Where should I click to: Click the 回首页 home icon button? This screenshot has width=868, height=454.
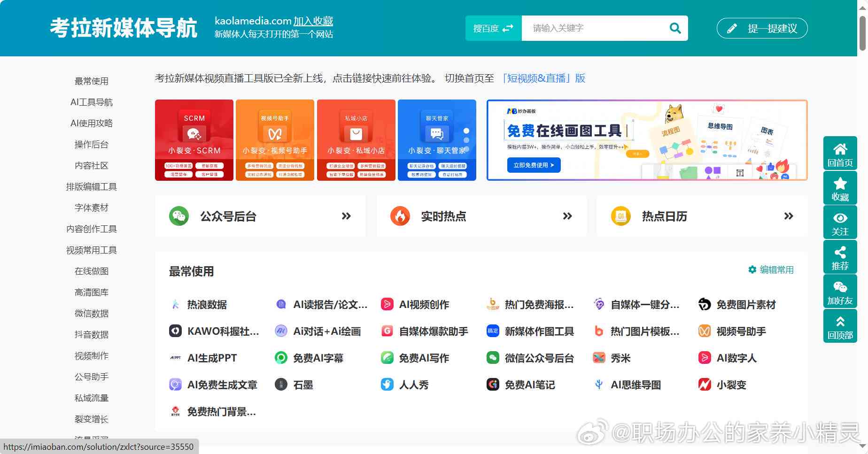[x=840, y=153]
